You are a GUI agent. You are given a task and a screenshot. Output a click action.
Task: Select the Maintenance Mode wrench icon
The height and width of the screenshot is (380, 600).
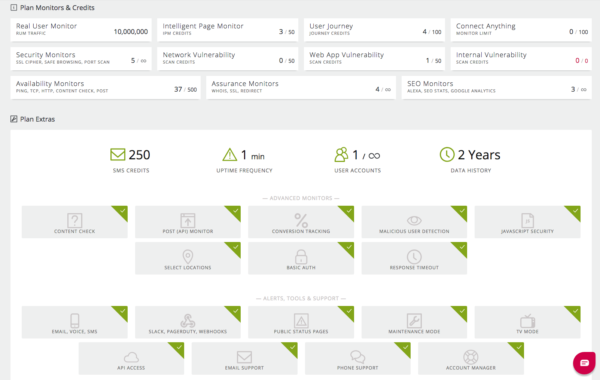[x=414, y=320]
